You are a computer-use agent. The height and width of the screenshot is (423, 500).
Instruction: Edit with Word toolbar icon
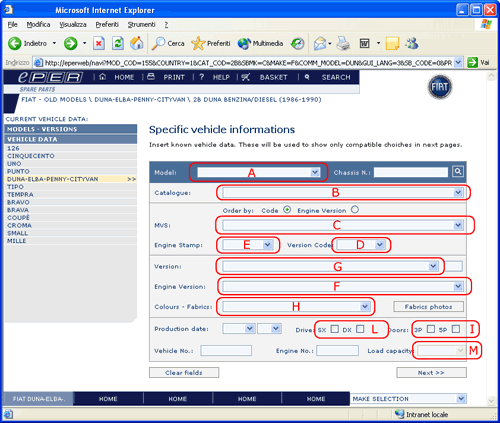(364, 43)
